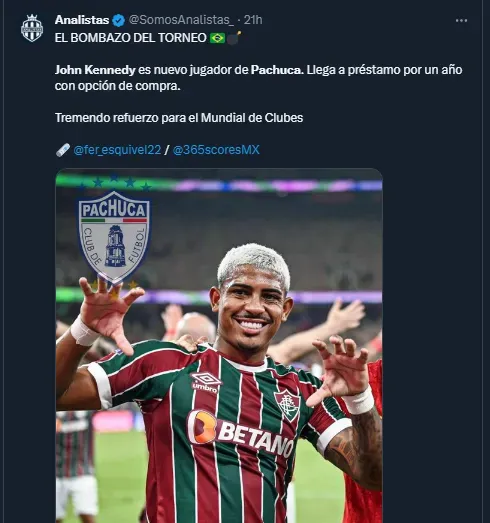Open the three-dot more options menu
This screenshot has height=523, width=490.
point(461,21)
